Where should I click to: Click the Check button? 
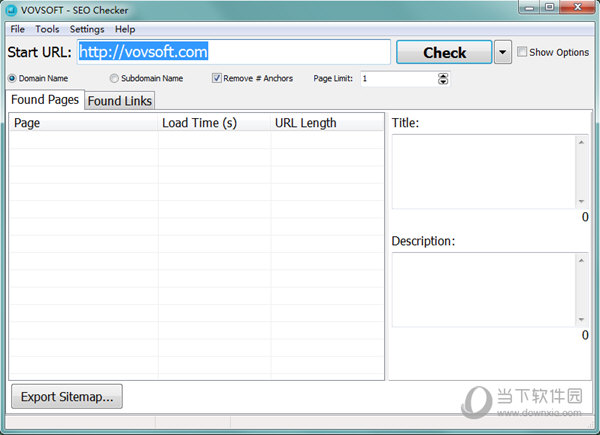(444, 52)
